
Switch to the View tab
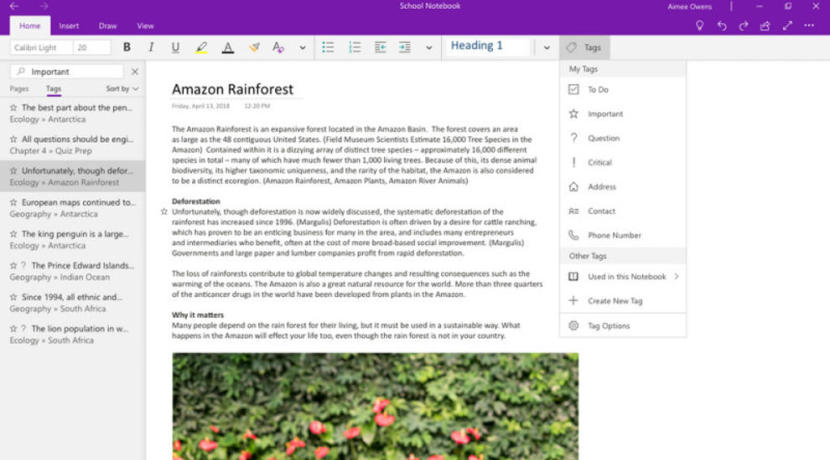tap(145, 25)
